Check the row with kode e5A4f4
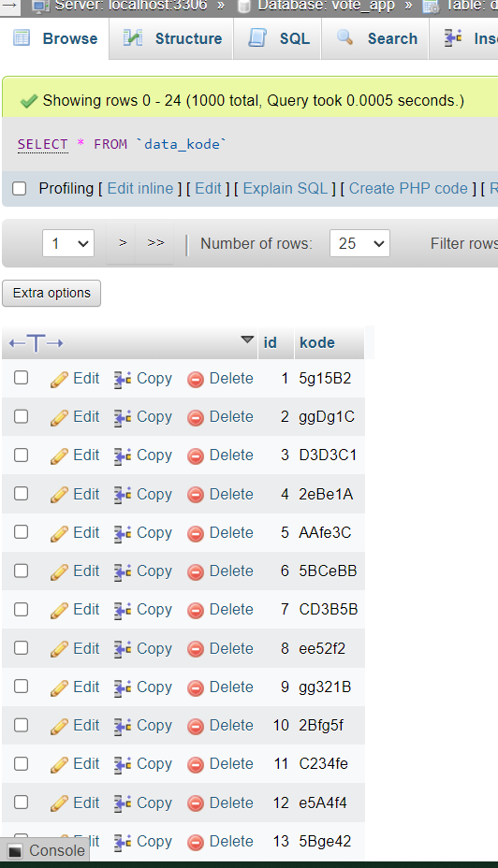Image resolution: width=498 pixels, height=868 pixels. pos(21,802)
